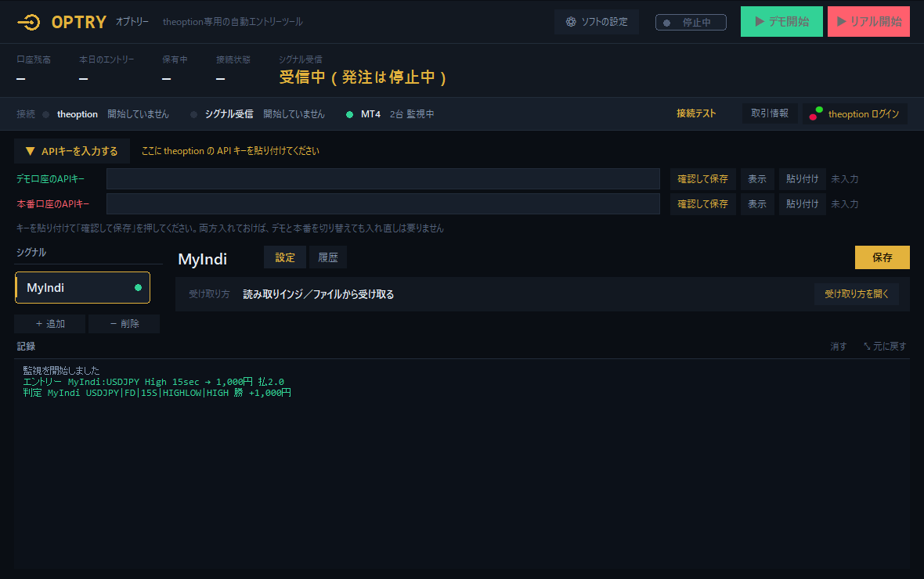Click the 読み取りインジ／ファイルから受け取る text

[318, 294]
